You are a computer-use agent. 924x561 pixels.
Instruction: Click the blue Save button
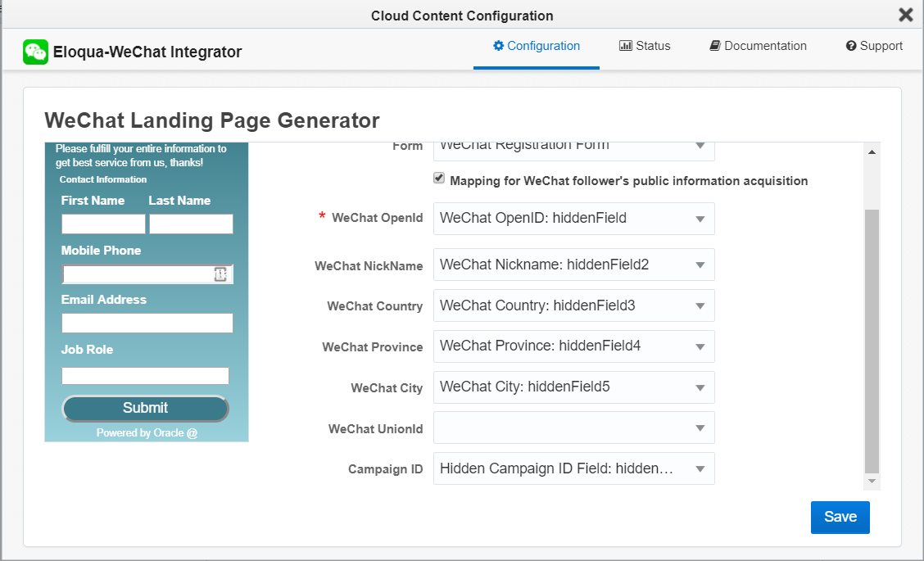840,518
